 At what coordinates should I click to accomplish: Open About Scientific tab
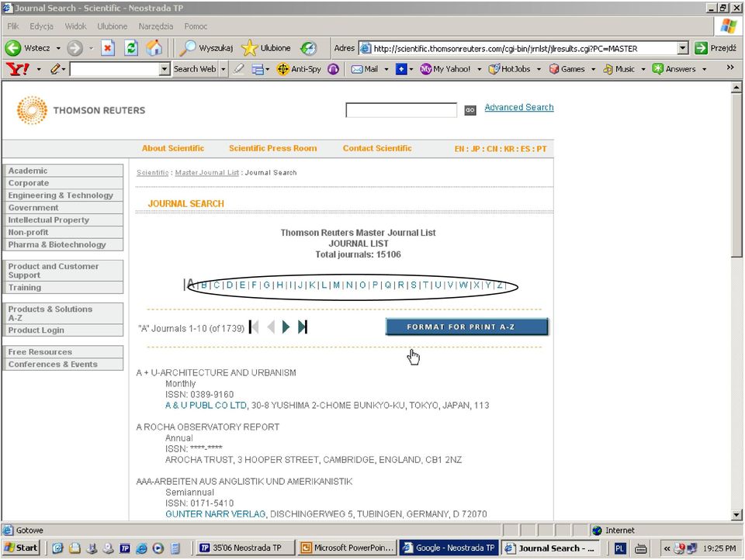click(173, 148)
